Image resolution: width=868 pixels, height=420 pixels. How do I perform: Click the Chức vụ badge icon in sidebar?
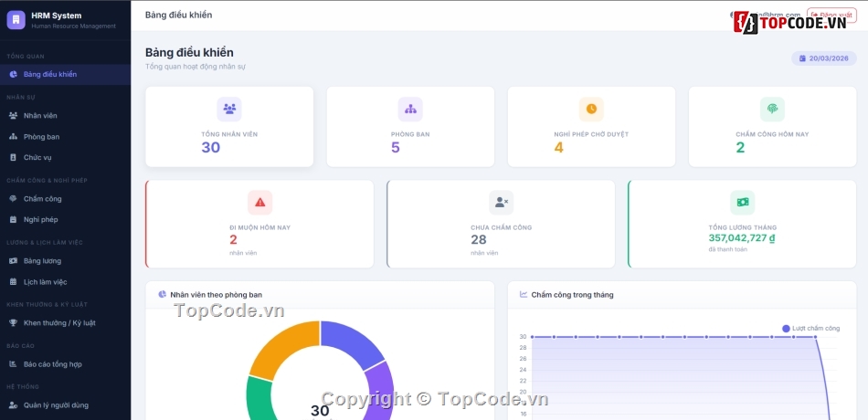(x=14, y=157)
